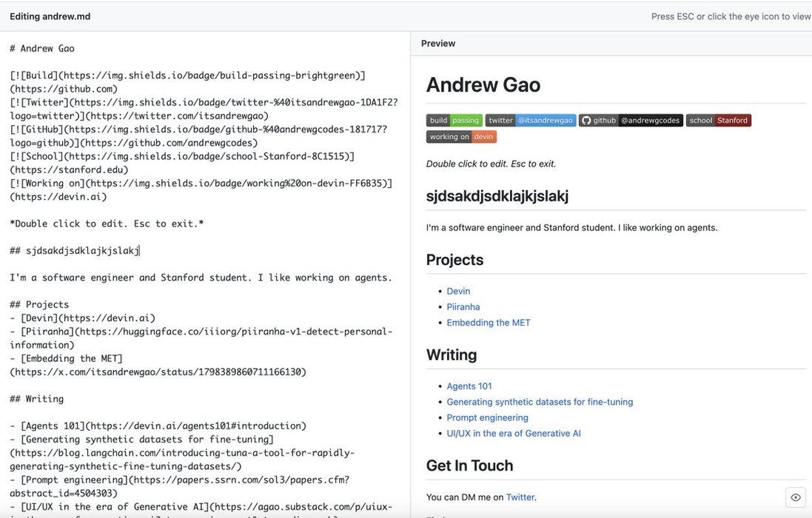The width and height of the screenshot is (812, 518).
Task: Open the Twitter link under Get In Touch
Action: click(x=520, y=497)
